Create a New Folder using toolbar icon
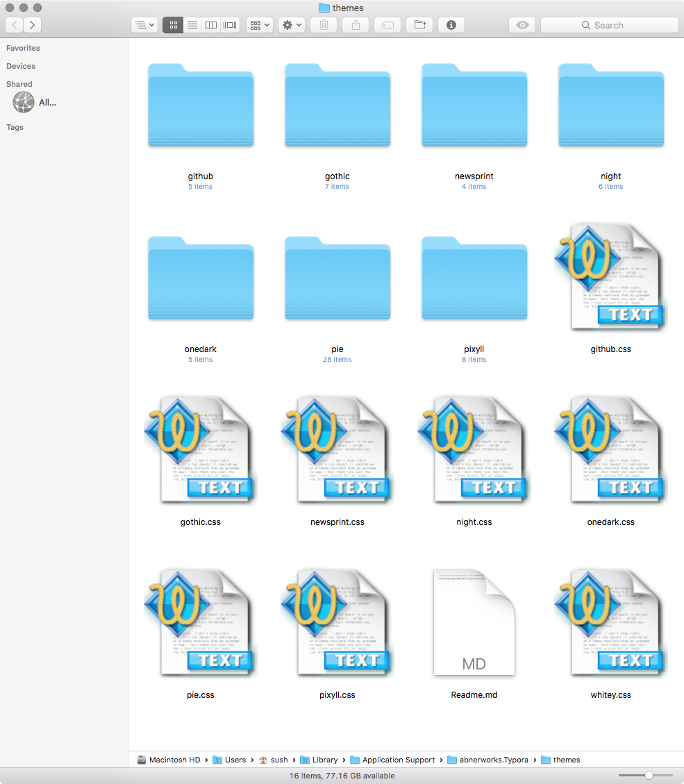Viewport: 684px width, 784px height. tap(419, 25)
